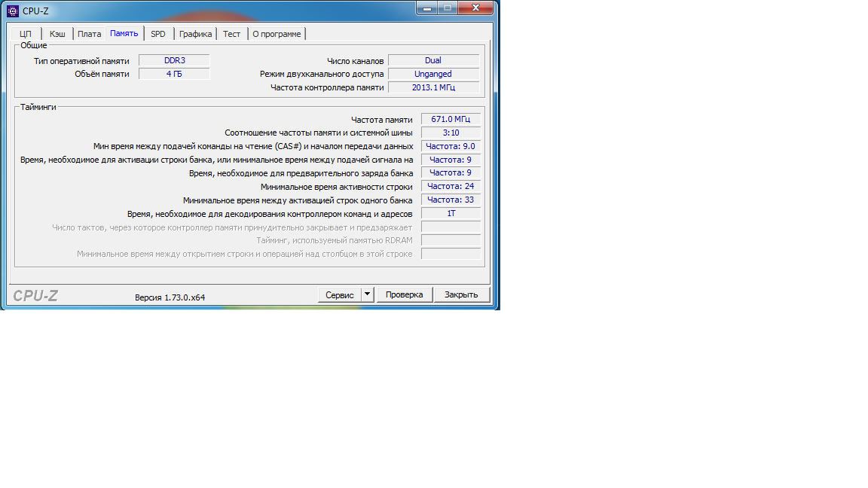Click the DDR3 memory type field
Viewport: 868px width, 488px height.
click(x=174, y=60)
